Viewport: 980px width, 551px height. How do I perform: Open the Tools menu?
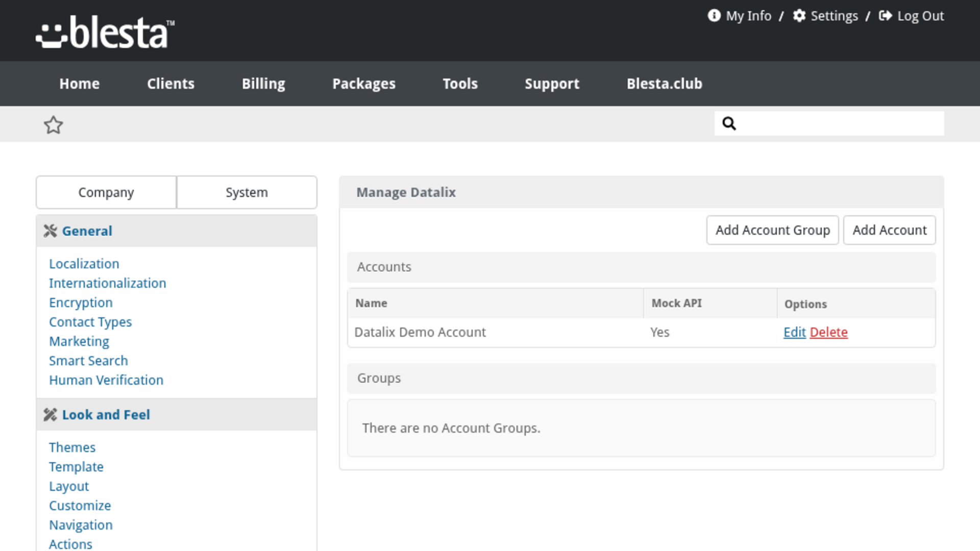(x=460, y=84)
